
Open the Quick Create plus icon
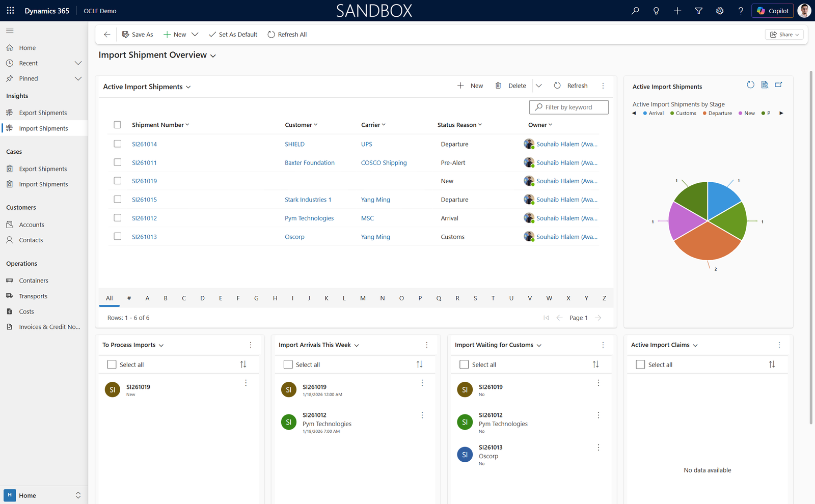(677, 10)
